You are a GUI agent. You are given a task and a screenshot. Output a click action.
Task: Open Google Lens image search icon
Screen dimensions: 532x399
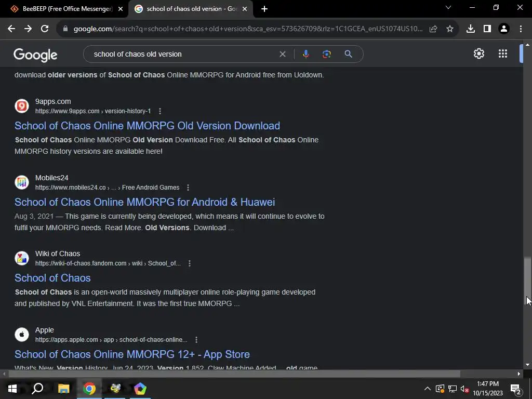point(327,54)
